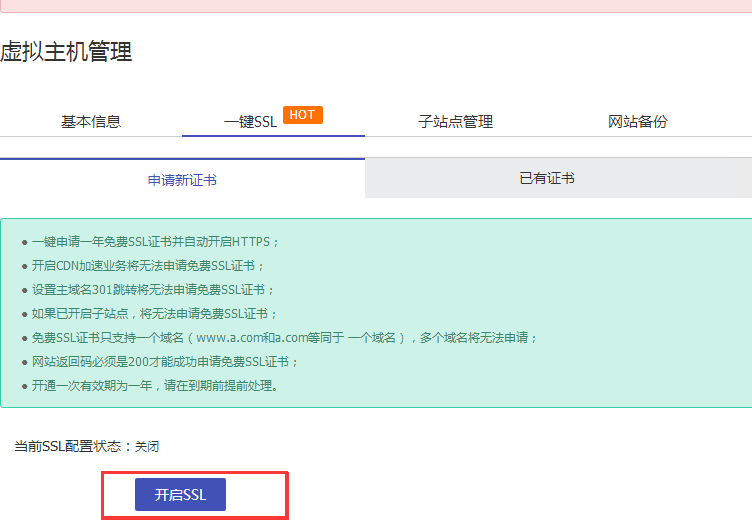The height and width of the screenshot is (526, 752).
Task: Click the note about 开启CDN加速业务
Action: coord(148,266)
